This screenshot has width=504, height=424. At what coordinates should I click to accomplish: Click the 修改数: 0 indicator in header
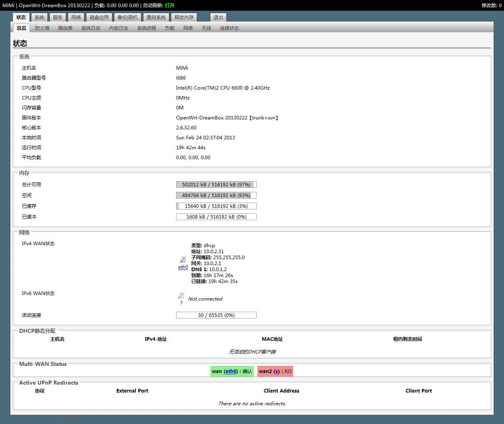tap(491, 6)
